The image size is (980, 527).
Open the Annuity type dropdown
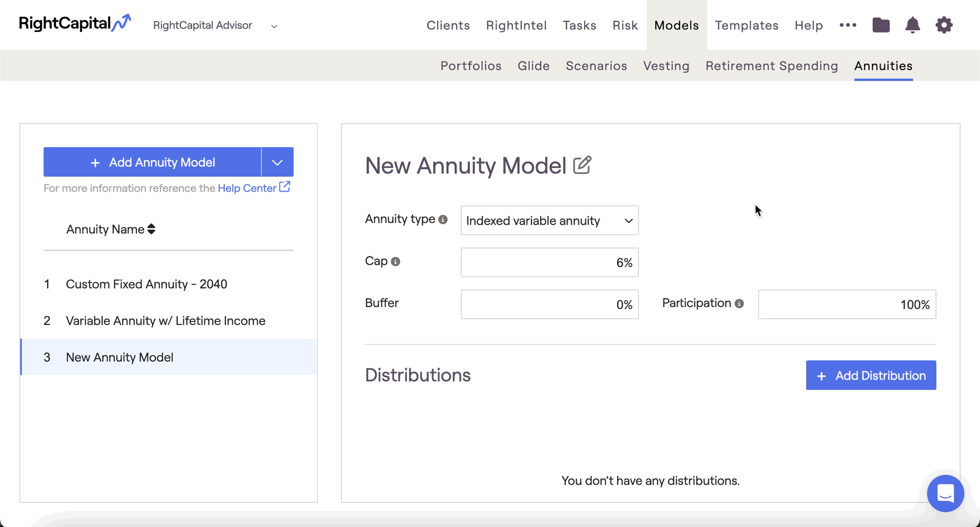point(549,221)
